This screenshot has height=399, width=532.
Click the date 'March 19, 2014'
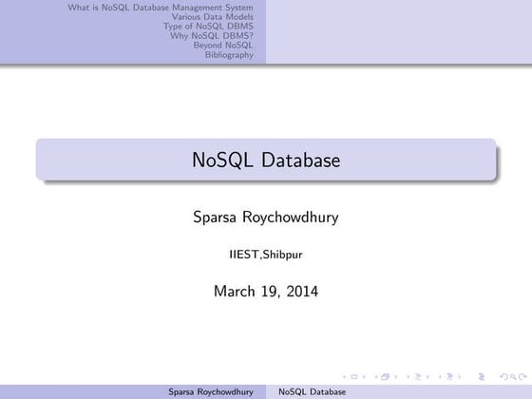pyautogui.click(x=266, y=291)
